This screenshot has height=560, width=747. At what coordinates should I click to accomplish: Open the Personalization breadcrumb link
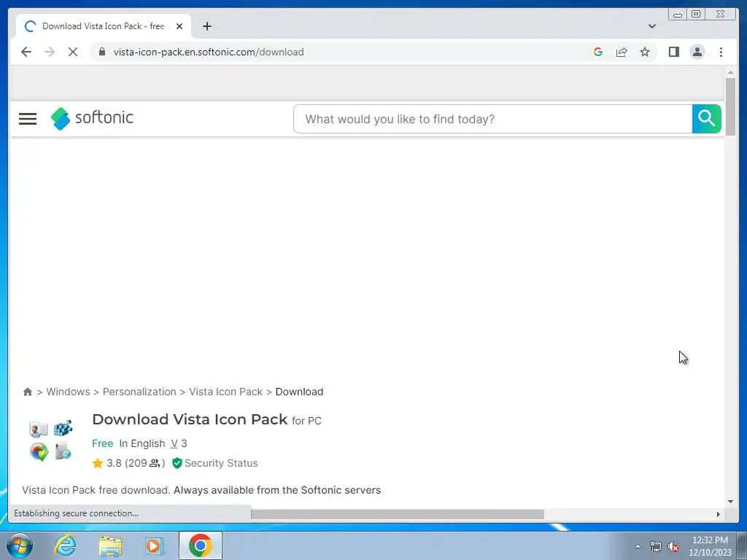(139, 392)
